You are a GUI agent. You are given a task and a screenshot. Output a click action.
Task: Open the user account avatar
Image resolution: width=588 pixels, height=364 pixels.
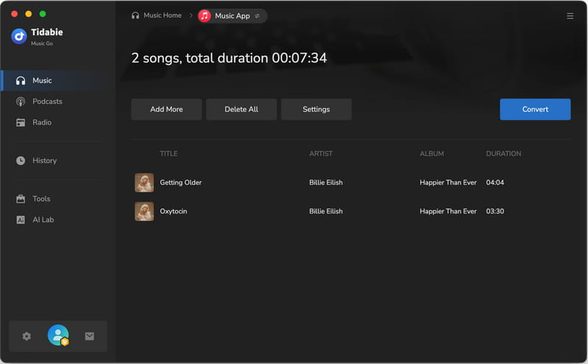pyautogui.click(x=58, y=335)
